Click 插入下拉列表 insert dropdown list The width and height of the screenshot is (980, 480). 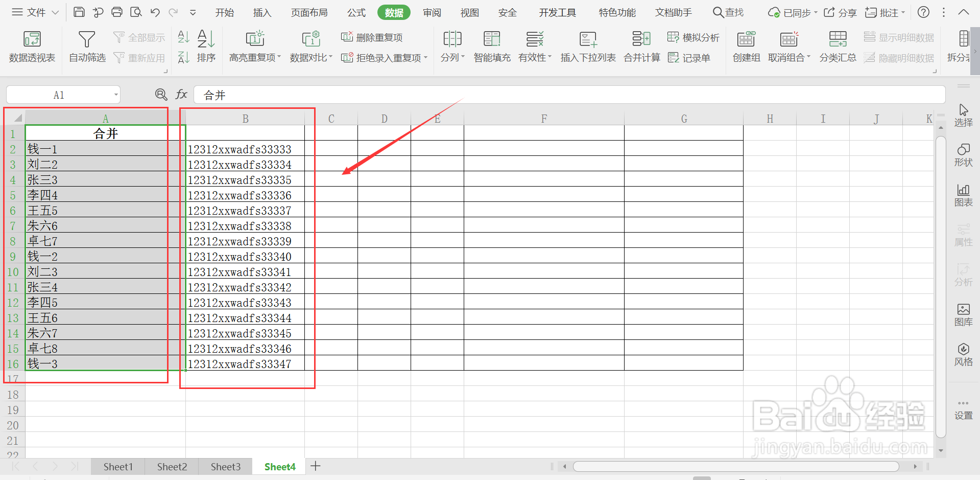click(588, 47)
